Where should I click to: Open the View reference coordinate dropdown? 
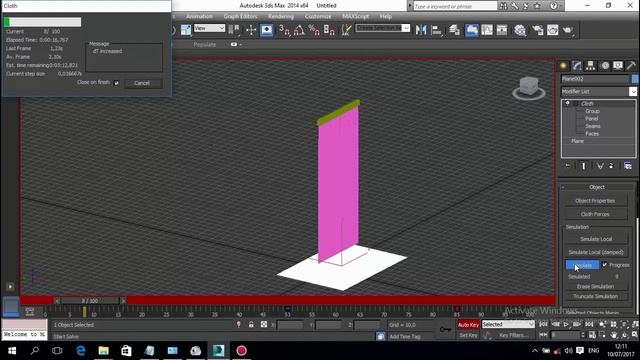pos(209,28)
